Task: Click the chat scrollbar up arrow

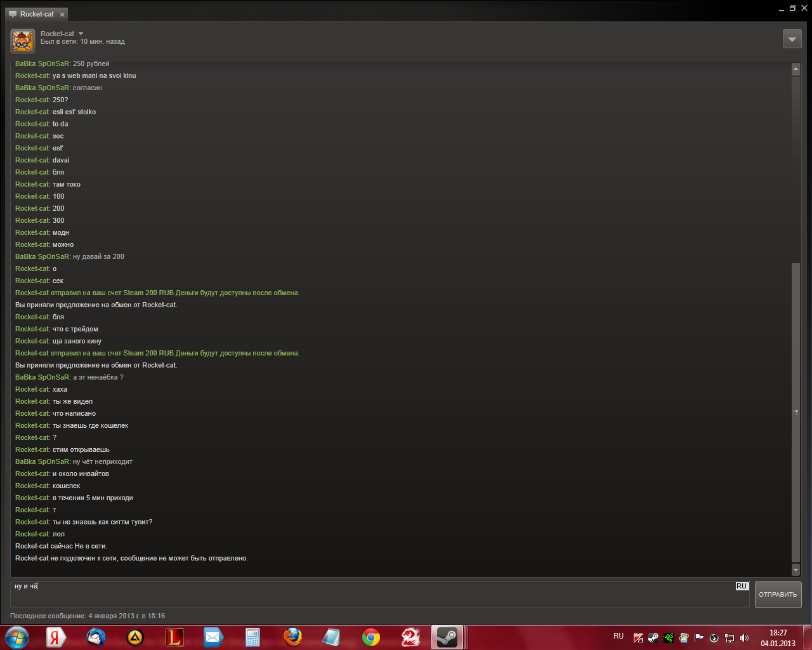Action: (796, 69)
